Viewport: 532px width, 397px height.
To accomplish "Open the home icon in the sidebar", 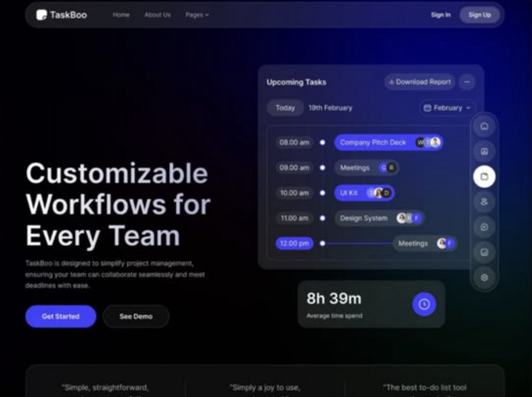I will (x=484, y=126).
